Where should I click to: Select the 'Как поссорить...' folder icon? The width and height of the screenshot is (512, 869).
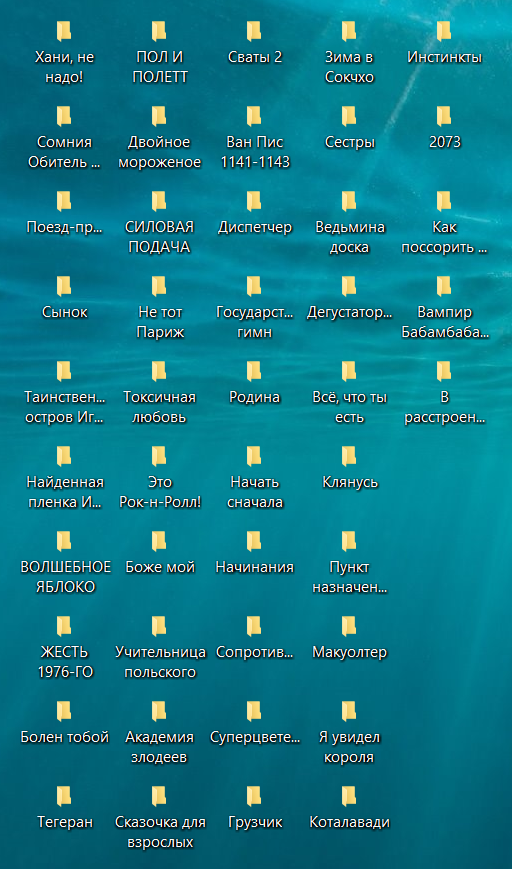click(444, 201)
